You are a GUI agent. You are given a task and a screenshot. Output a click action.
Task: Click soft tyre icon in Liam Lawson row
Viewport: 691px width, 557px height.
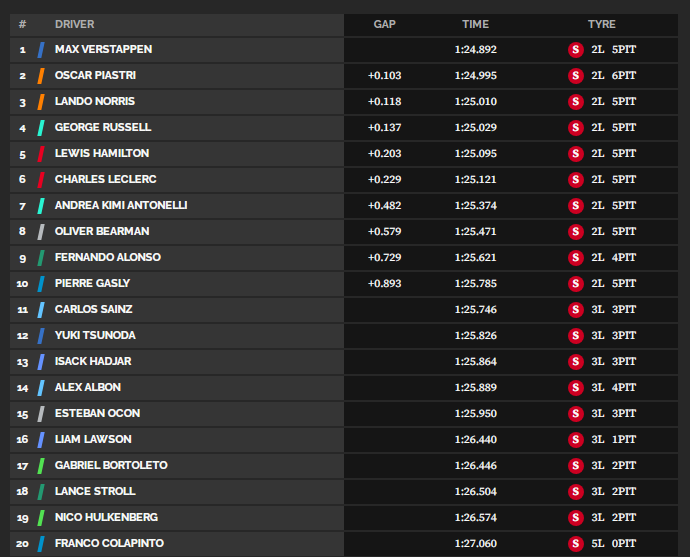coord(576,440)
